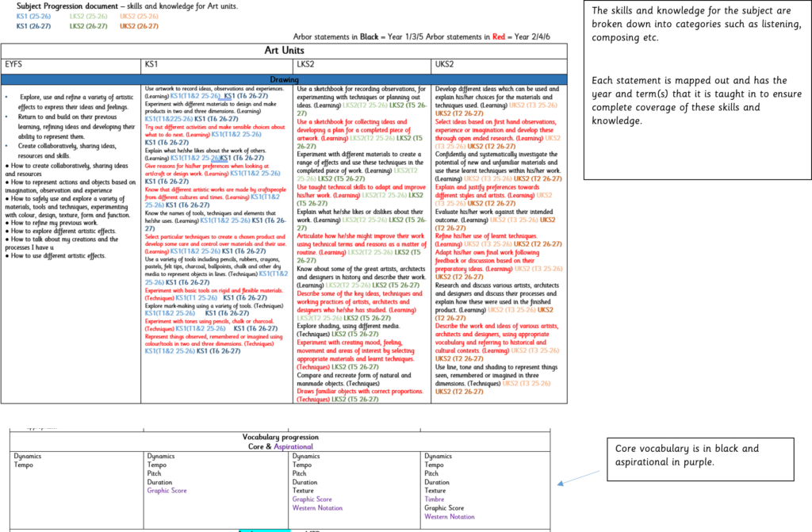Viewport: 812px width, 532px height.
Task: Click 'Refine his/her use of learnt techniques' statement
Action: point(498,240)
